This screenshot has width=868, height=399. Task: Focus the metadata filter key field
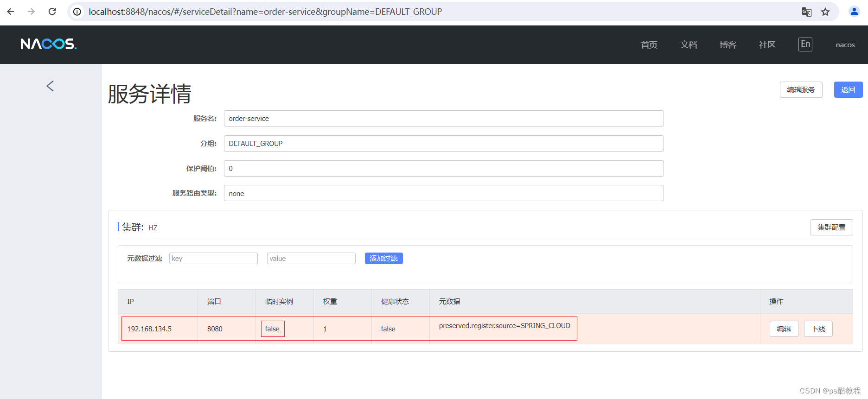click(x=213, y=259)
